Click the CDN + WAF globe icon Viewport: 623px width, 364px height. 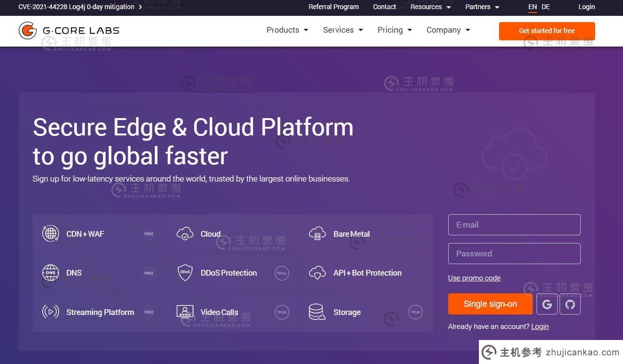point(50,233)
